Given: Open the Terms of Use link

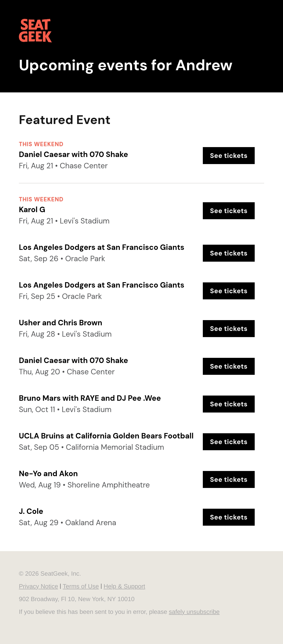Looking at the screenshot, I should pyautogui.click(x=81, y=586).
